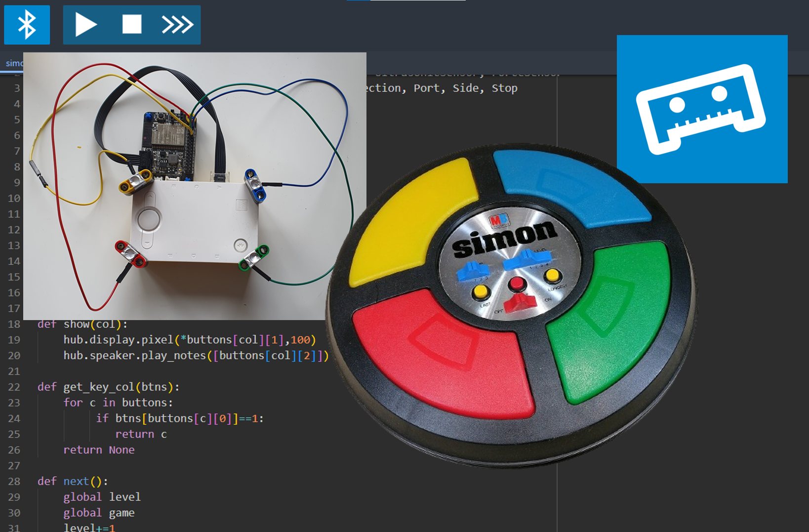This screenshot has height=532, width=809.
Task: Click the 'return c' statement
Action: click(x=141, y=434)
